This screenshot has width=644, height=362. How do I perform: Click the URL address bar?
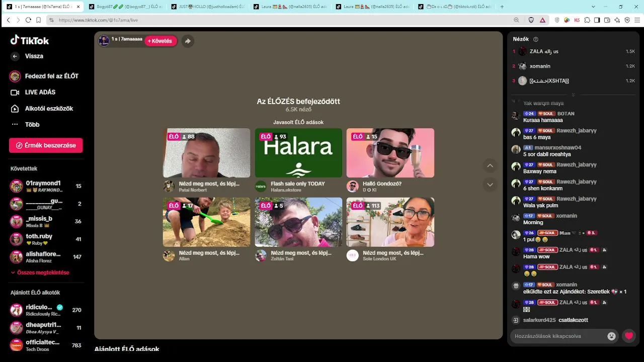click(282, 20)
